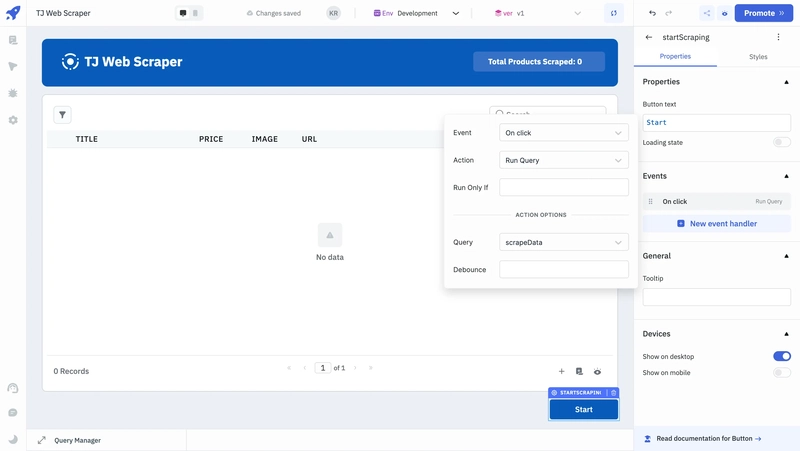Click the table column visibility eye icon

pos(597,371)
